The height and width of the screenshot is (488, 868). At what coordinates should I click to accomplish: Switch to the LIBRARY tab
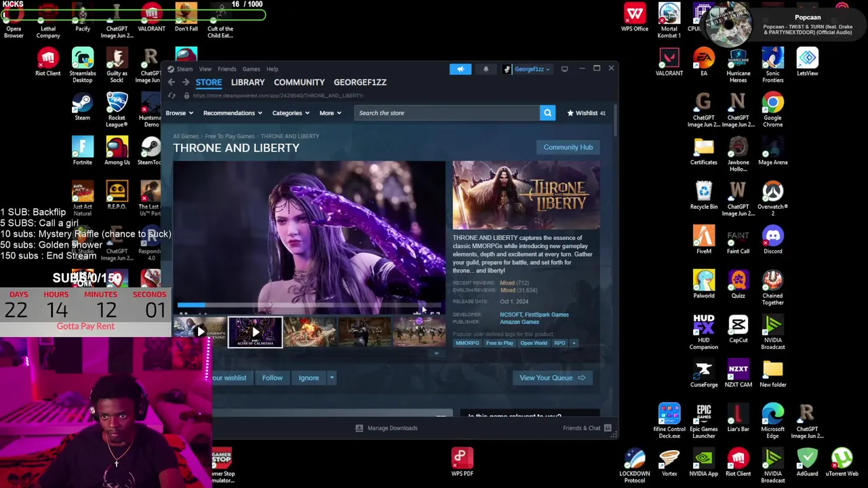coord(248,82)
